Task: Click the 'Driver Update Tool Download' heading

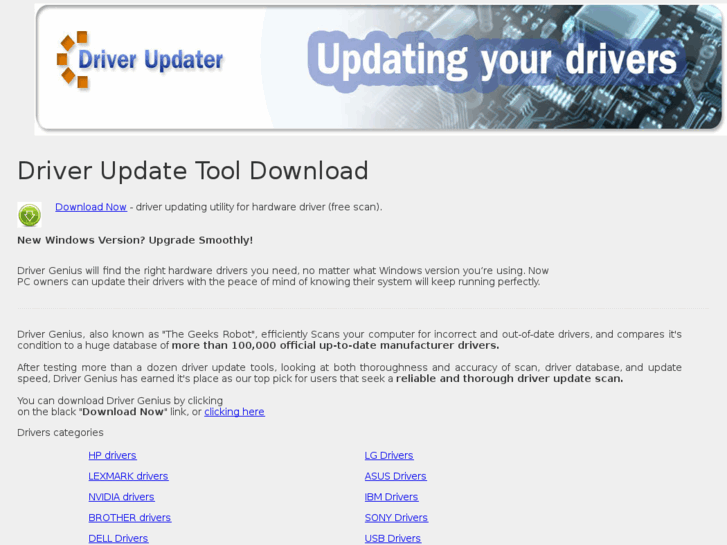Action: 192,171
